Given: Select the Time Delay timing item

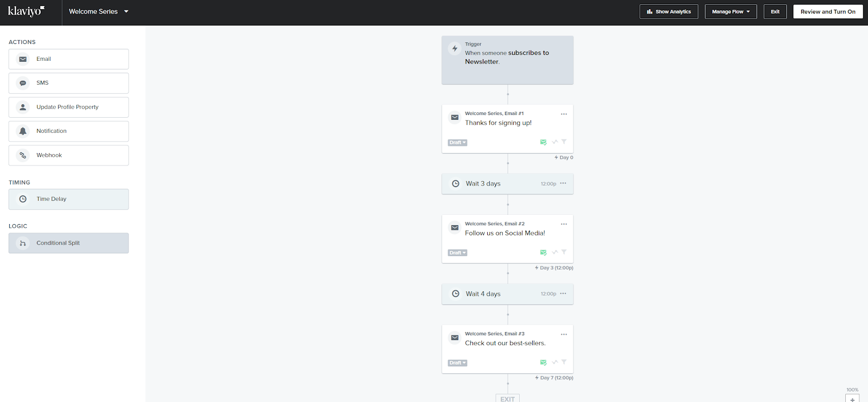Looking at the screenshot, I should [68, 199].
